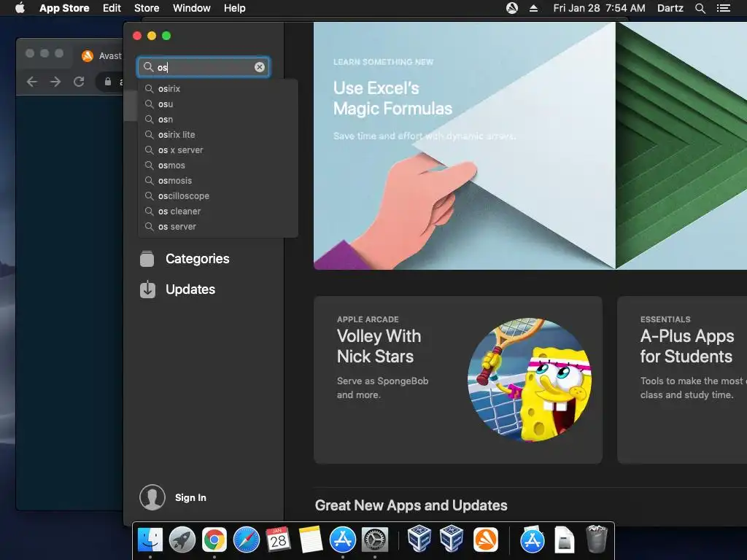Choose the 'oscilloscope' search suggestion

coord(217,195)
